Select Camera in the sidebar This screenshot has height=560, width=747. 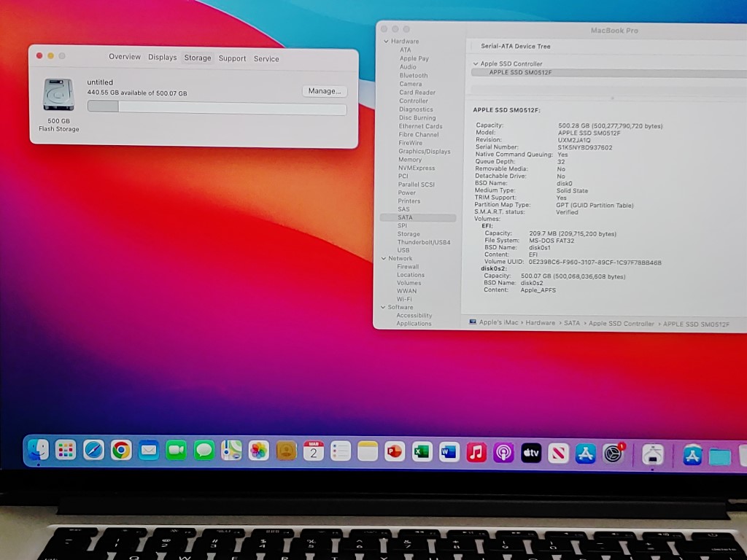pos(410,84)
